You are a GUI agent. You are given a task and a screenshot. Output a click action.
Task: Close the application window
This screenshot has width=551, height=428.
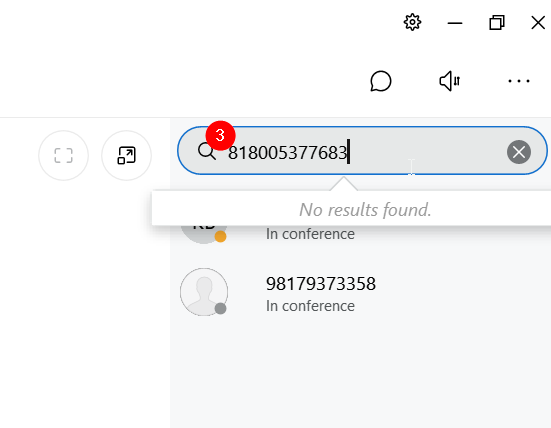(538, 23)
